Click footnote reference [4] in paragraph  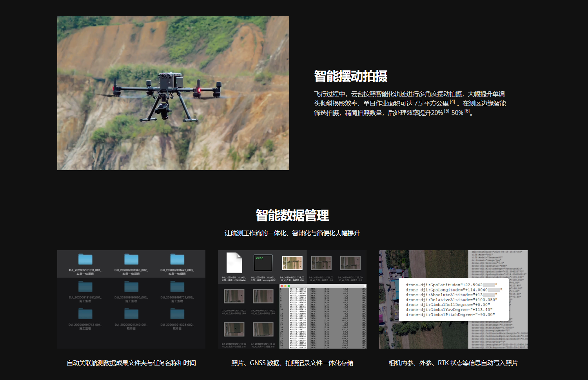[452, 102]
